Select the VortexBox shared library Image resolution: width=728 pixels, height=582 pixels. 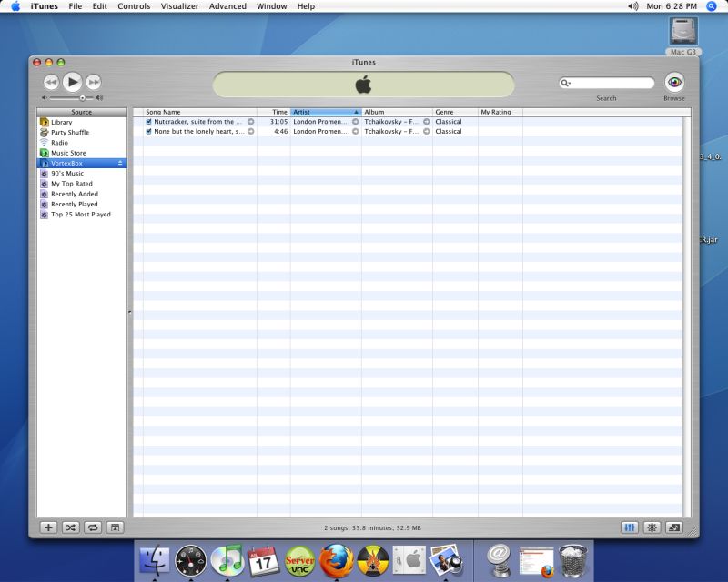tap(82, 163)
